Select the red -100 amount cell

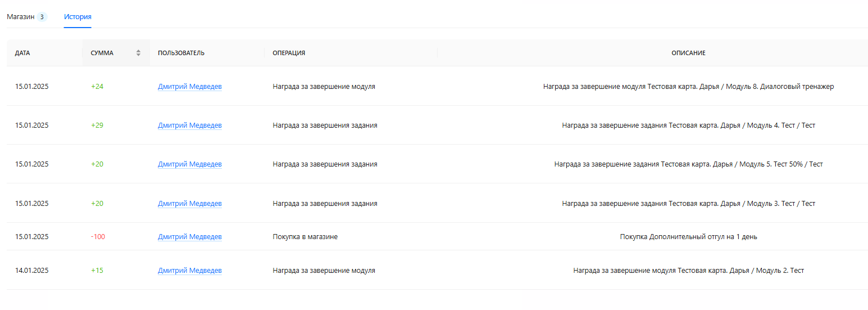pos(98,237)
